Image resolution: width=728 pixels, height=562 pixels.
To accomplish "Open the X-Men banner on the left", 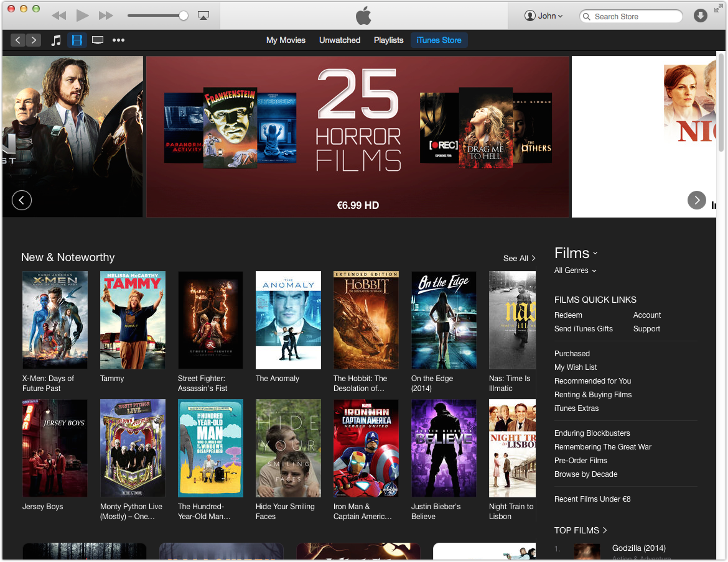I will coord(72,137).
